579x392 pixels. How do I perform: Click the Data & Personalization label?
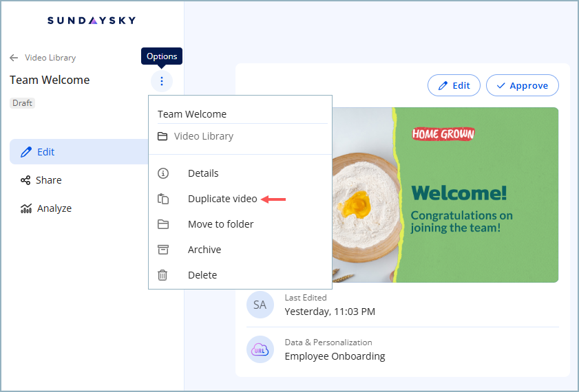coord(328,342)
